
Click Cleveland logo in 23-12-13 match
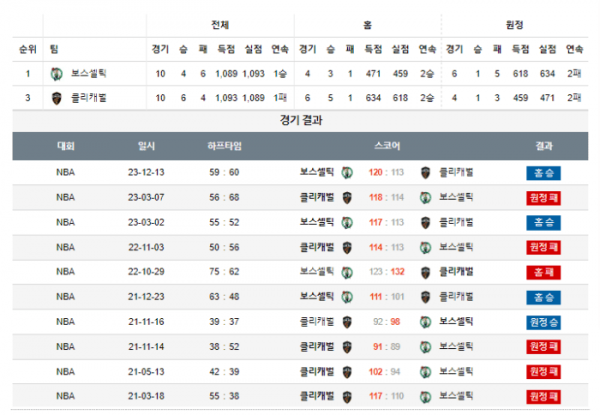click(425, 173)
